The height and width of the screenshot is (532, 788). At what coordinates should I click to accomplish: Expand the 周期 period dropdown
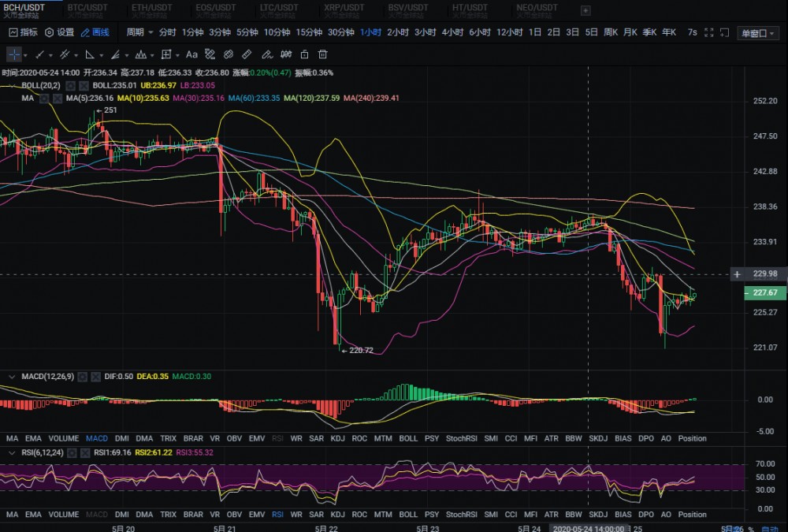[x=139, y=32]
